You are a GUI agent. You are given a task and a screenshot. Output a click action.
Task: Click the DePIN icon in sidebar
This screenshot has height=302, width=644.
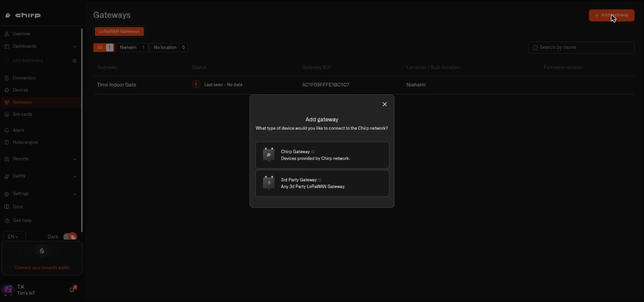click(7, 176)
